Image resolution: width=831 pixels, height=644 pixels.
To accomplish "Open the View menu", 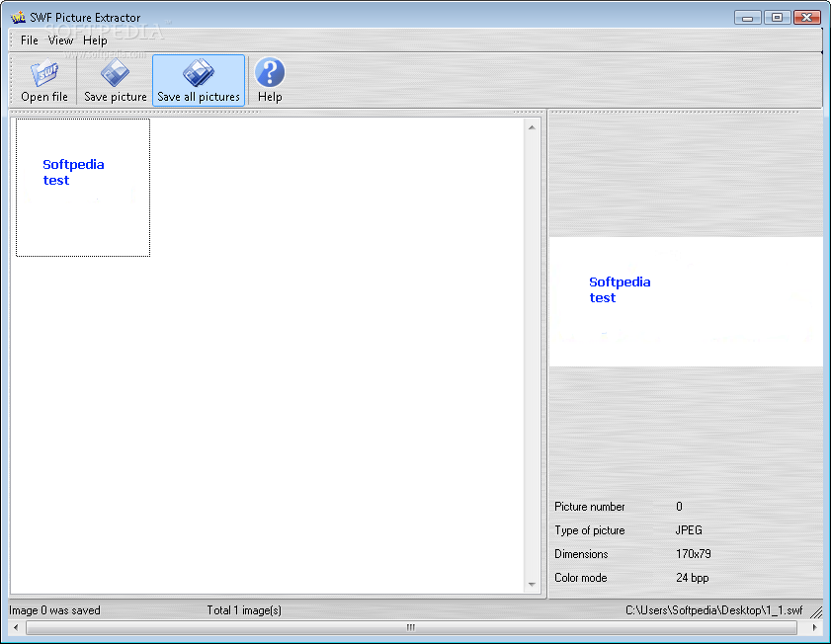I will (x=60, y=40).
